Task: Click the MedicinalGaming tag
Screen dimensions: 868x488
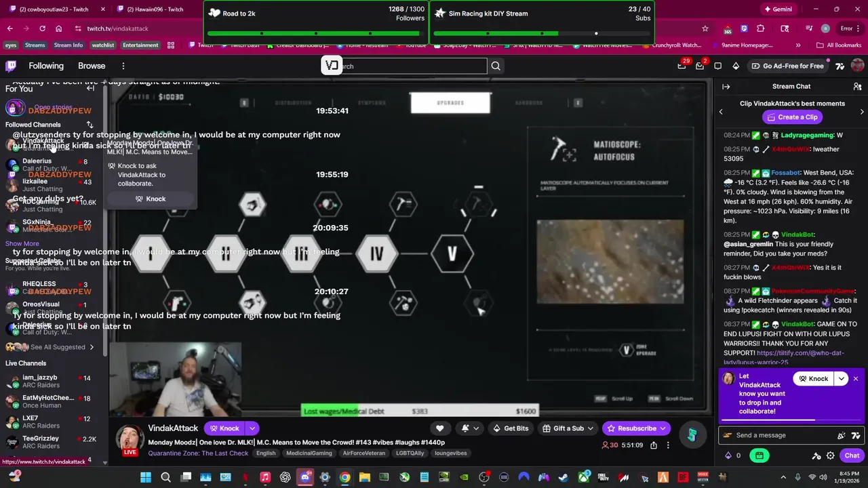Action: coord(309,453)
